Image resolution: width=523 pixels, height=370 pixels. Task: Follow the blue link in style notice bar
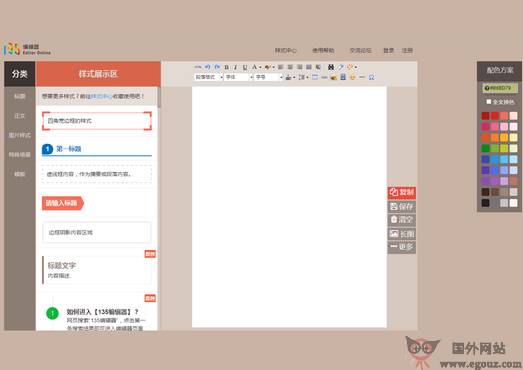(101, 96)
